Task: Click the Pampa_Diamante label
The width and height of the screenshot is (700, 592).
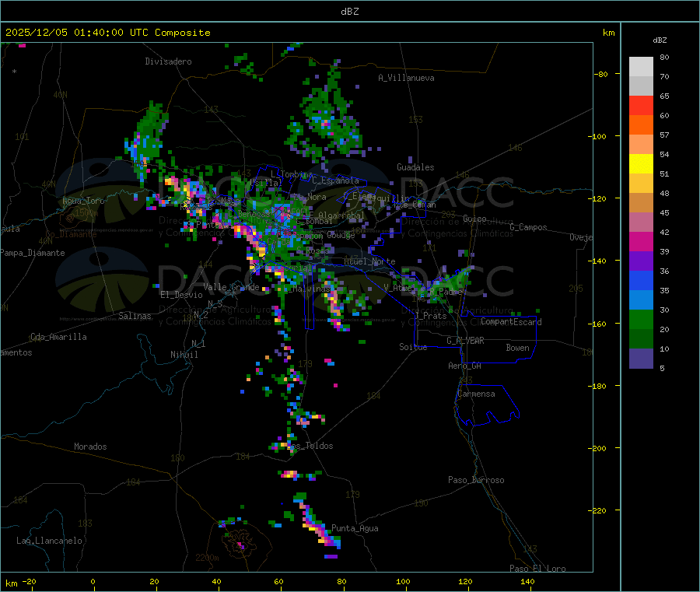Action: point(33,253)
